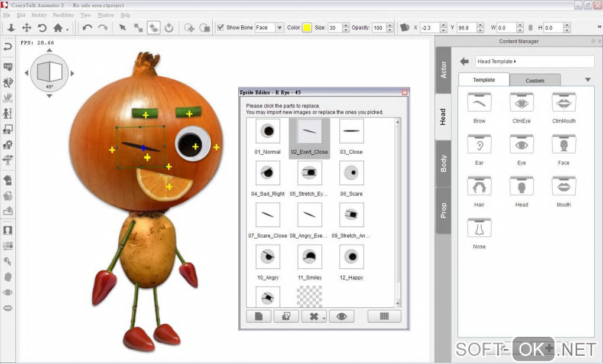603x364 pixels.
Task: Open the Face bone dropdown
Action: click(279, 28)
